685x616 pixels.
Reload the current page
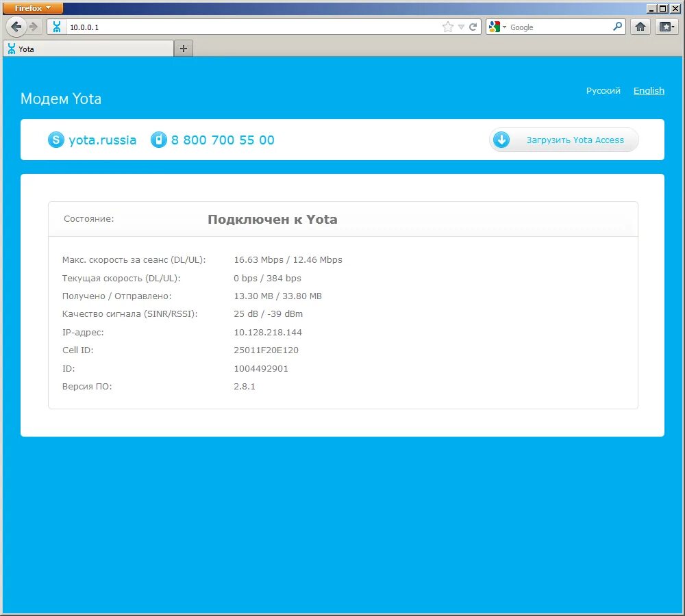pos(473,27)
